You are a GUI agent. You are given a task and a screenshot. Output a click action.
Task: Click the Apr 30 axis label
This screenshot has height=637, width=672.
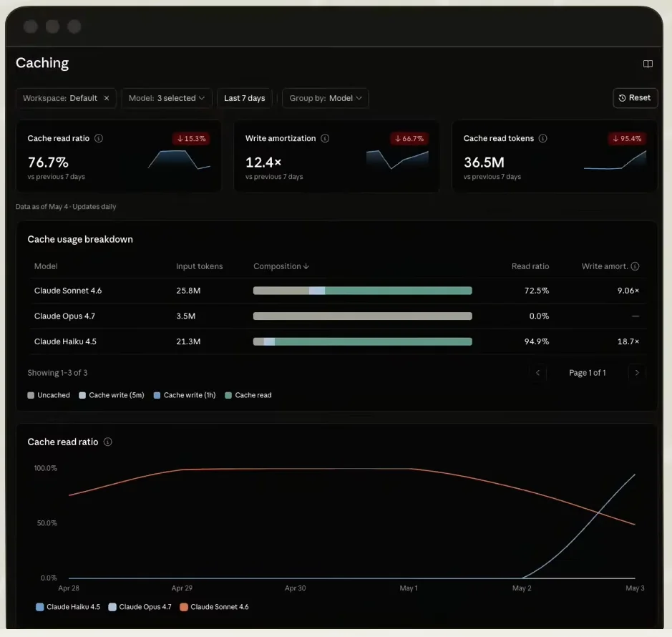tap(296, 588)
